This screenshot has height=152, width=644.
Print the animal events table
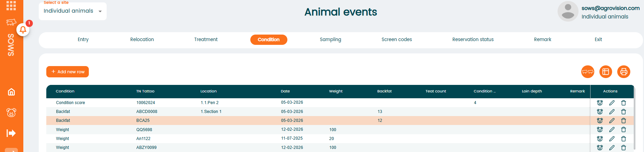(624, 72)
